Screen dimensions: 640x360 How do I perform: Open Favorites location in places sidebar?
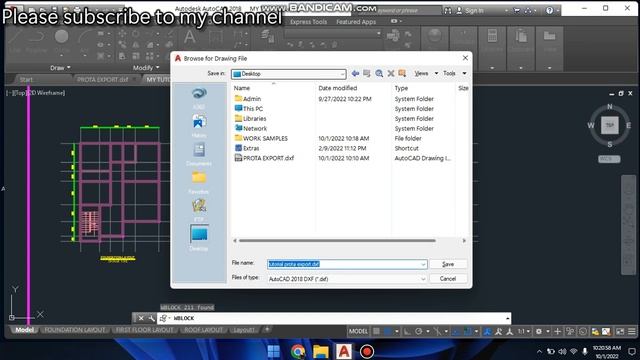click(199, 182)
